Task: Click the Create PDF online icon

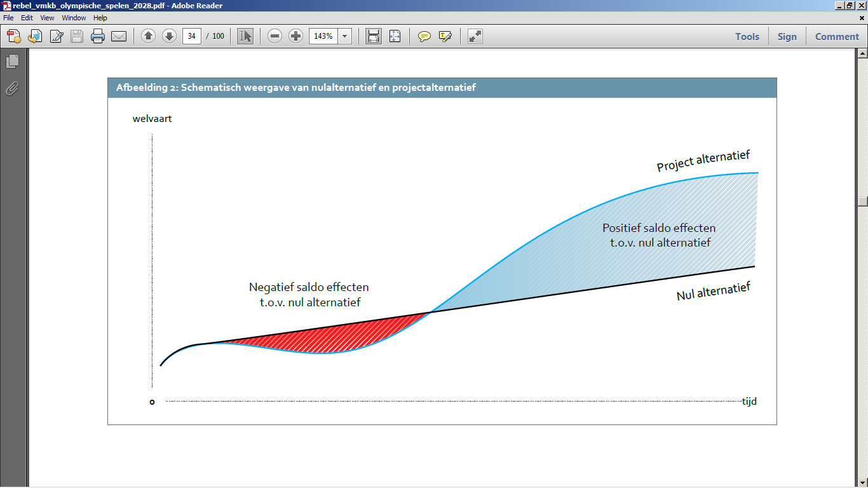Action: click(14, 36)
